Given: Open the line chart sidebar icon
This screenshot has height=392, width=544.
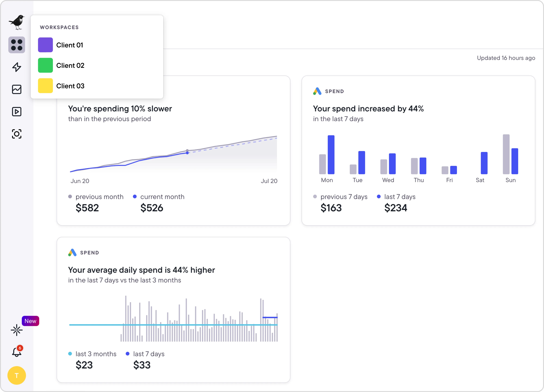Looking at the screenshot, I should 17,89.
